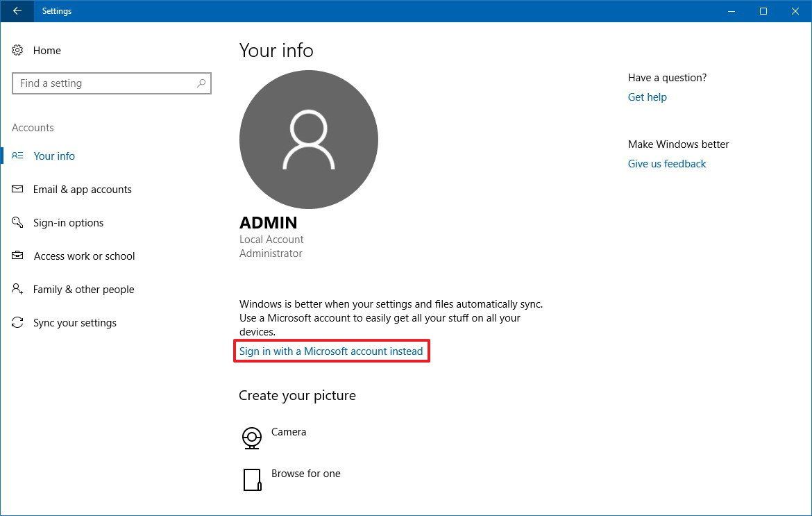Select Sync your settings in the sidebar

coord(74,322)
